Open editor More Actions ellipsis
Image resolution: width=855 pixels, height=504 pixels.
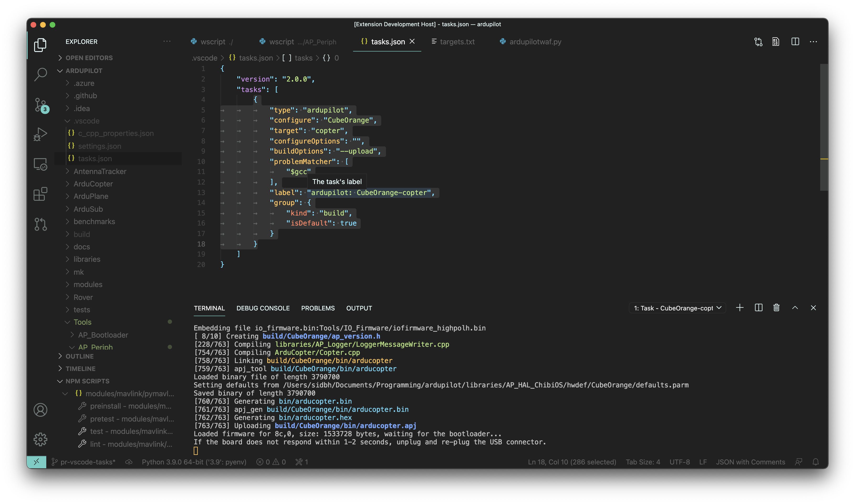click(813, 42)
